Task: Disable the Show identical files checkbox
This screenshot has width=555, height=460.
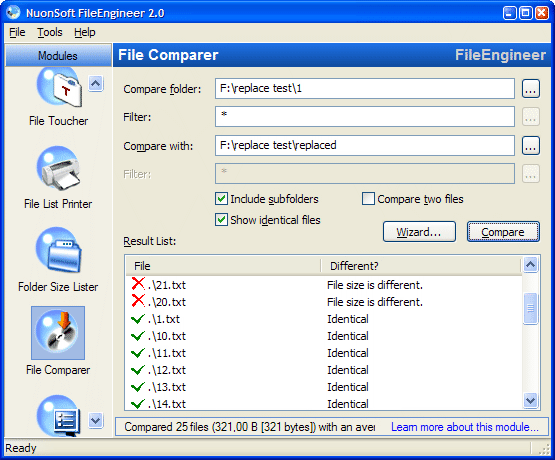Action: point(222,220)
